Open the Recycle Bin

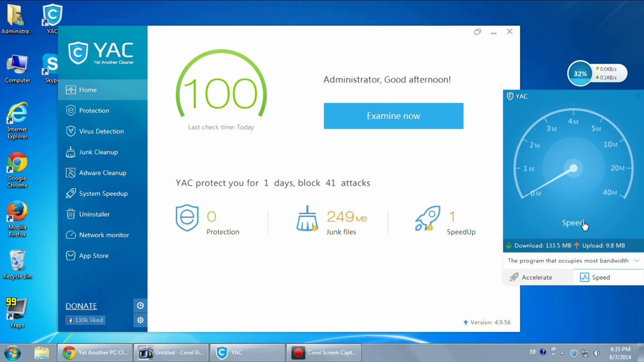[x=17, y=264]
